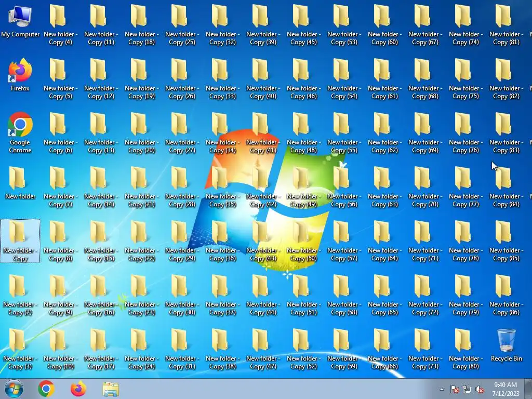Select 'New folder - Copy (86)' folder
This screenshot has height=399, width=532.
[x=506, y=295]
